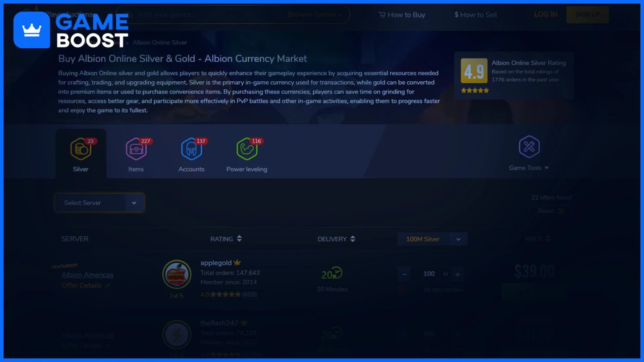Open the Power leveling arm icon

(x=247, y=149)
